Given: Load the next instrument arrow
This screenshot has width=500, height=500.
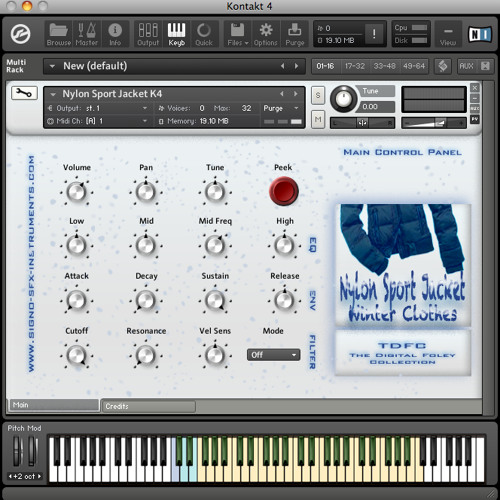Looking at the screenshot, I should tap(295, 94).
